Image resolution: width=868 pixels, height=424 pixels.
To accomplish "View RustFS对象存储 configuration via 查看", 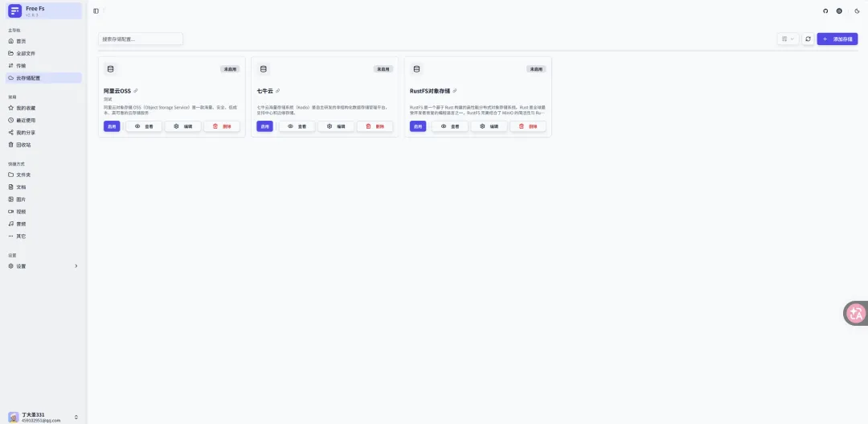I will coord(450,126).
